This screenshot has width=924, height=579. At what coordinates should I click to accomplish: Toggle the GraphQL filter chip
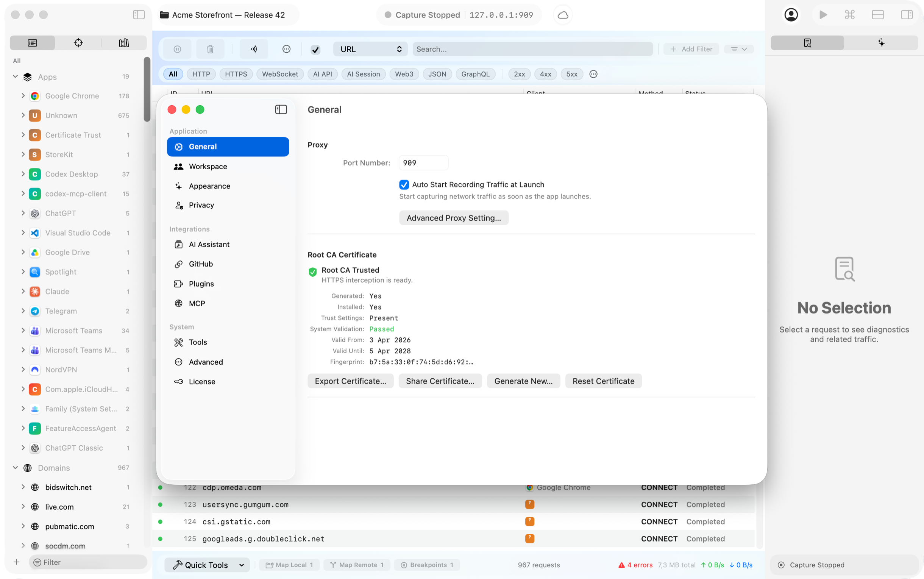(475, 74)
